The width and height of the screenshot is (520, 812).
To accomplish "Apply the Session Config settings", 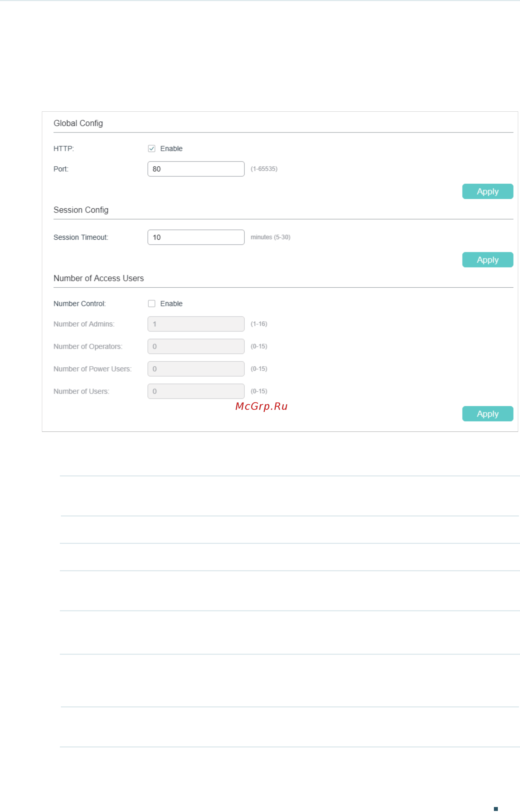I will point(488,260).
